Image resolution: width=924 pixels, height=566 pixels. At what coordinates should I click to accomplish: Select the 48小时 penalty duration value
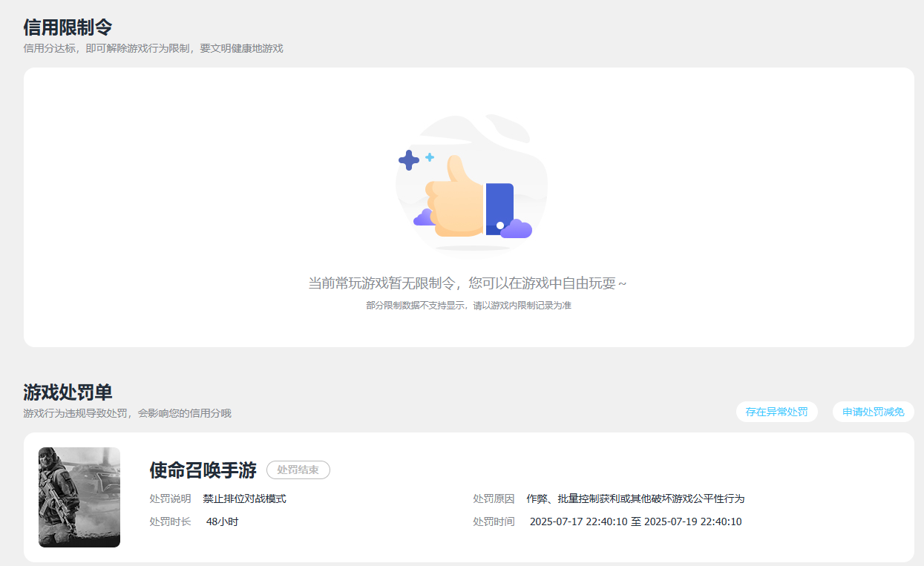click(223, 521)
